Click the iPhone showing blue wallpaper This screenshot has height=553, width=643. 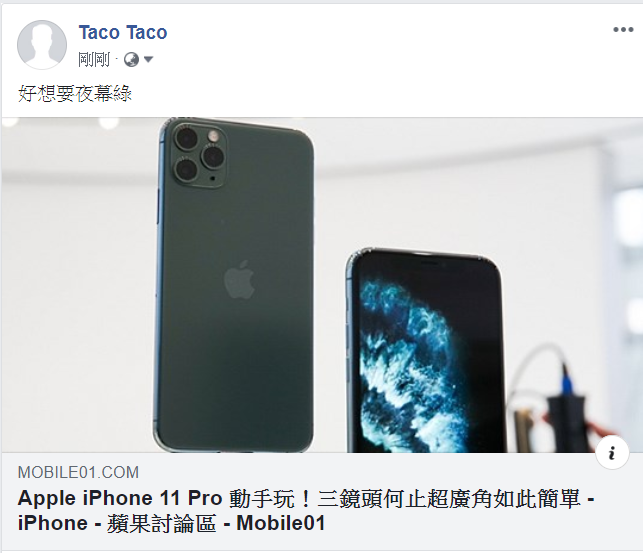(x=426, y=352)
